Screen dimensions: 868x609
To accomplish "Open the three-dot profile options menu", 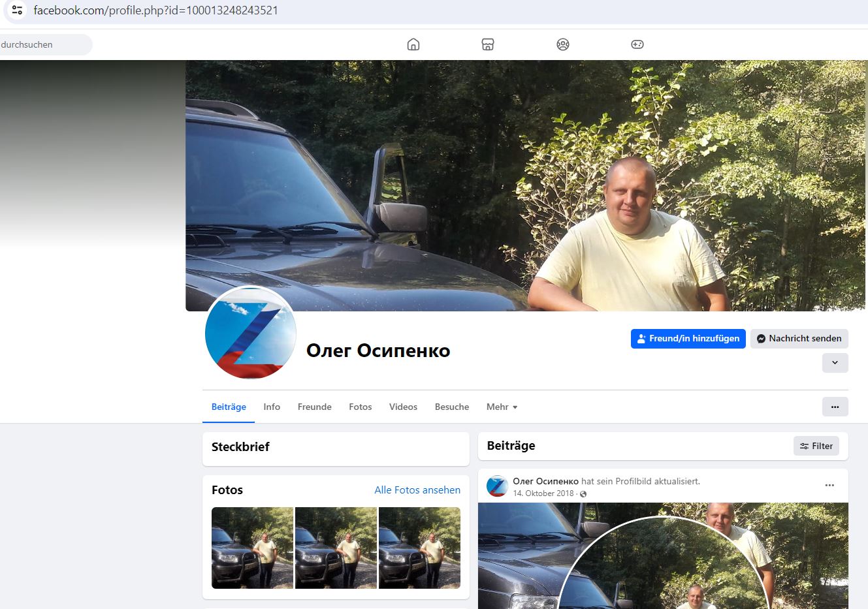I will tap(835, 407).
